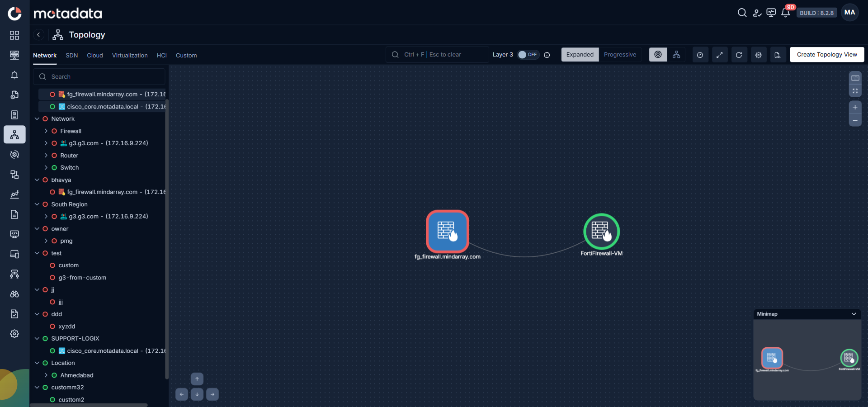868x407 pixels.
Task: Select the FortiFirewall-VM node
Action: click(601, 232)
